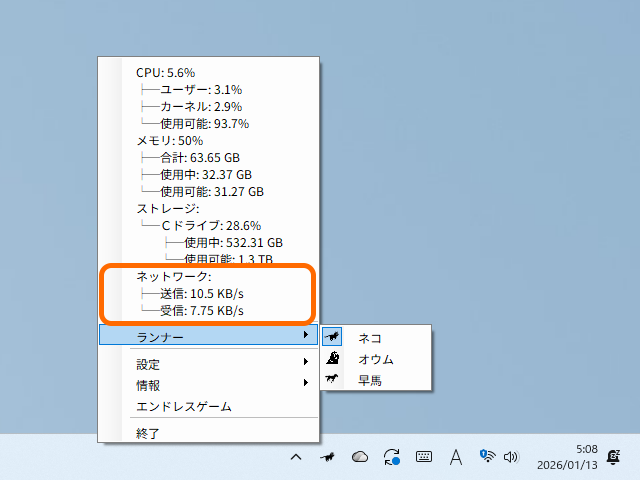Image resolution: width=640 pixels, height=480 pixels.
Task: Click the RunCat tray icon in taskbar
Action: (328, 457)
